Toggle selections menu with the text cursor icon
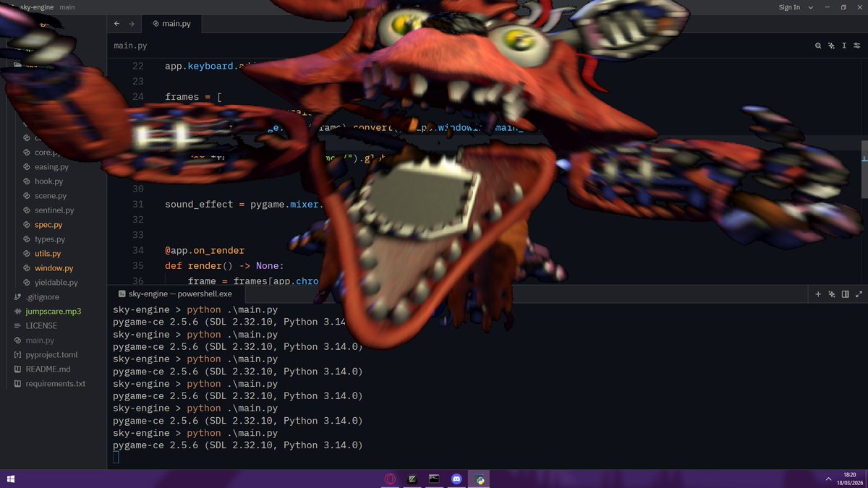Viewport: 868px width, 488px height. click(844, 46)
